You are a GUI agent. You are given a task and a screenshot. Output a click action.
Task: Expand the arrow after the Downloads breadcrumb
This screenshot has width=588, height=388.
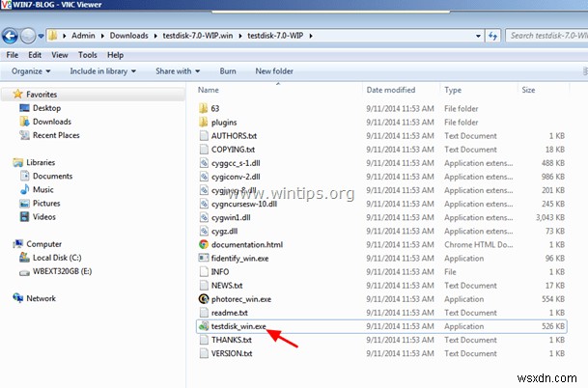(x=155, y=36)
